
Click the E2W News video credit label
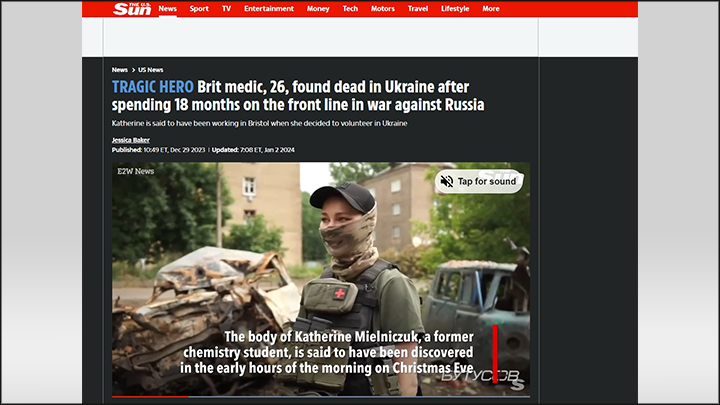tap(135, 171)
